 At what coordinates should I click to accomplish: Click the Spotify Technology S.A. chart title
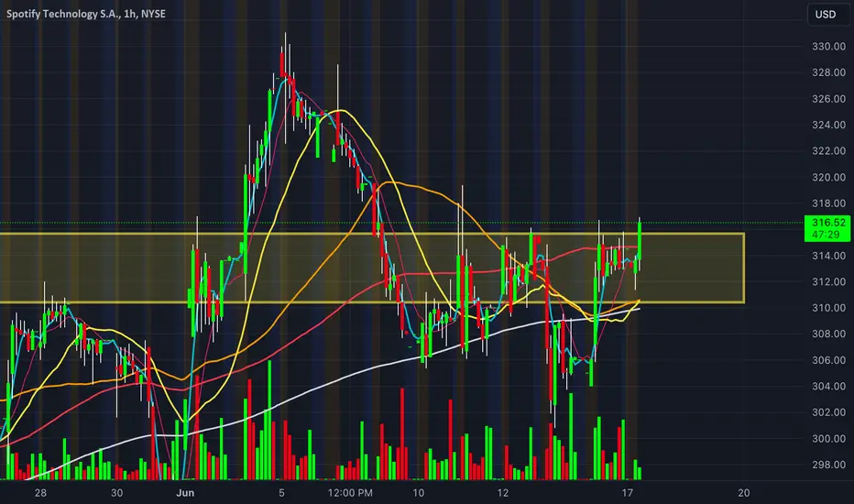[x=86, y=14]
